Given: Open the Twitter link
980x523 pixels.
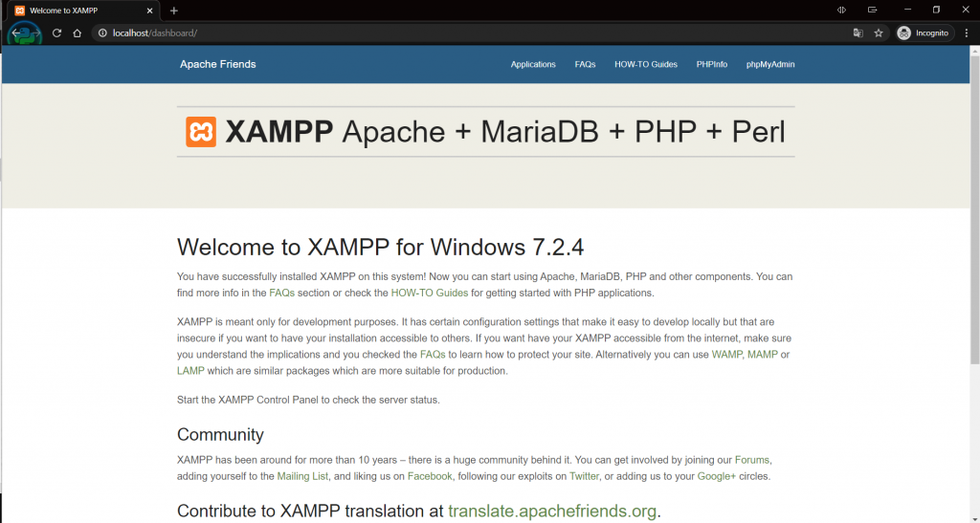Looking at the screenshot, I should (x=585, y=476).
